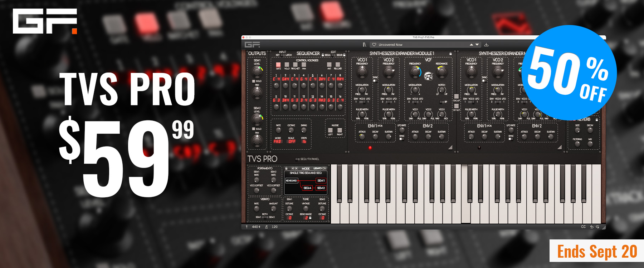
Task: Toggle Expander Module 1 lock icon
Action: click(450, 54)
